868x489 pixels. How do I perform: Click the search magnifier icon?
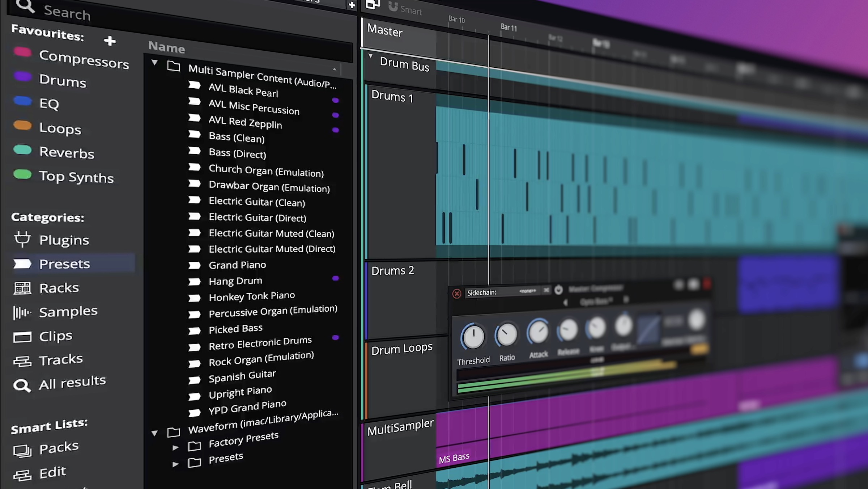(25, 6)
